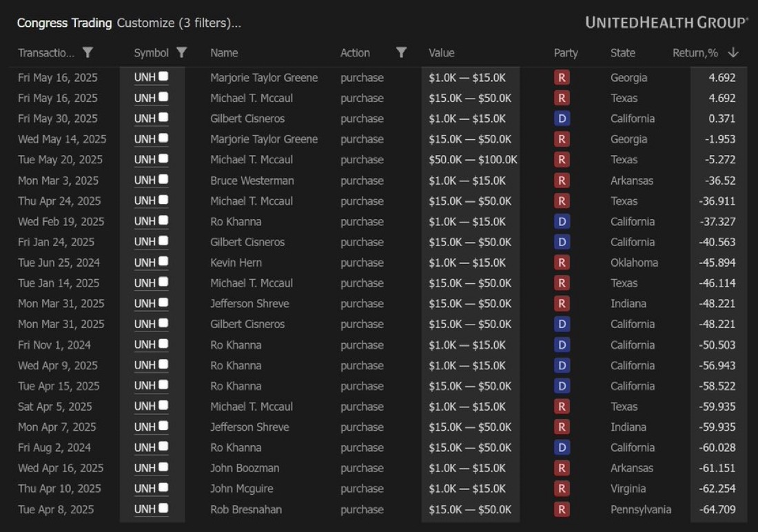This screenshot has height=532, width=758.
Task: Select the Tue May 20, 2025 transaction row
Action: click(60, 160)
